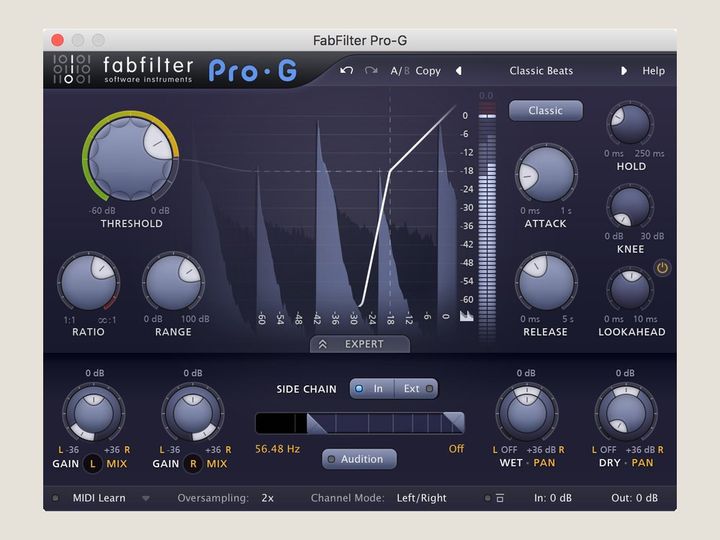The image size is (720, 540).
Task: Open the Classic style selector
Action: 546,111
